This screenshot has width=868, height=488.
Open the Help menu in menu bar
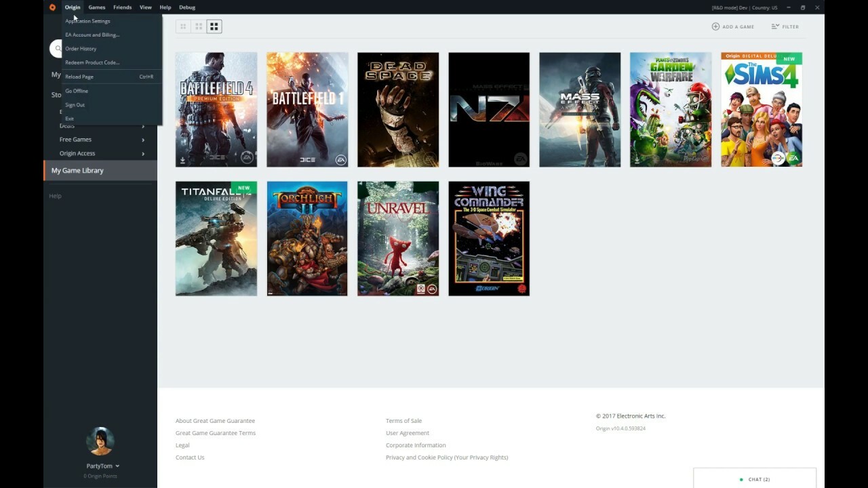[x=165, y=7]
